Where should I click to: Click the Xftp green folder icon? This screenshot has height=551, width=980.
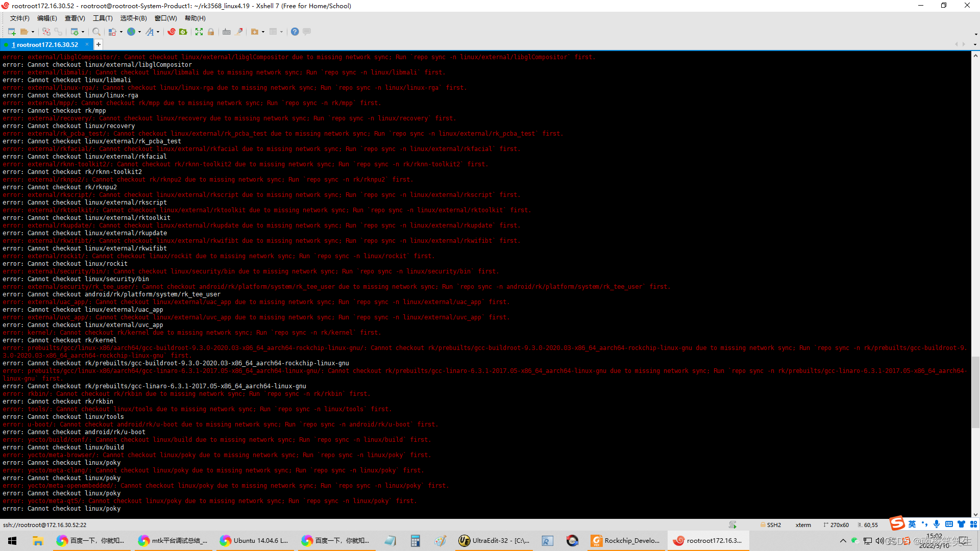tap(183, 32)
